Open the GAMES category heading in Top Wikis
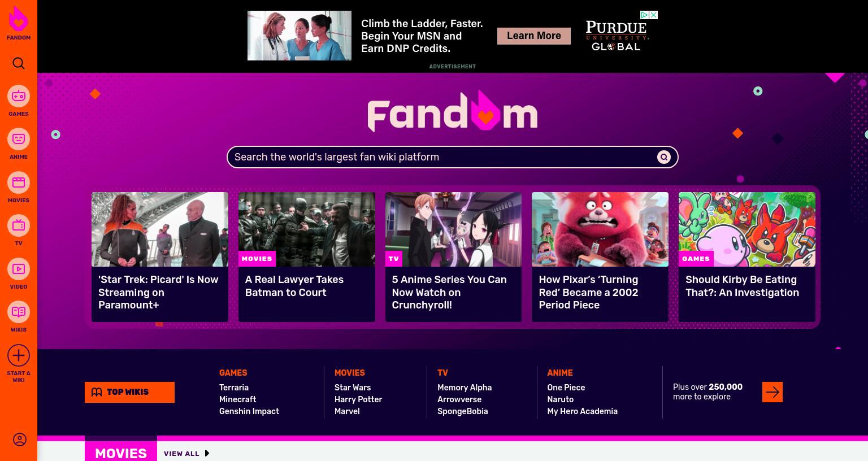Viewport: 868px width, 461px height. click(x=233, y=373)
